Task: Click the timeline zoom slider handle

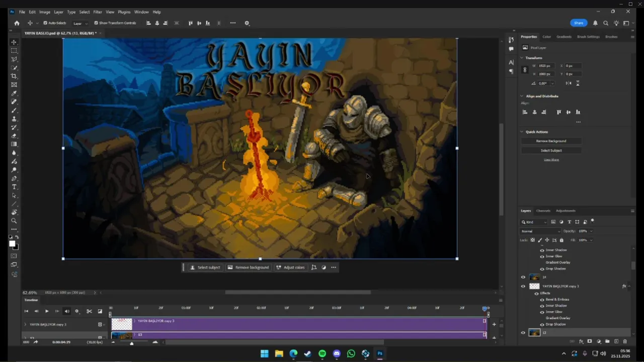Action: click(x=132, y=343)
